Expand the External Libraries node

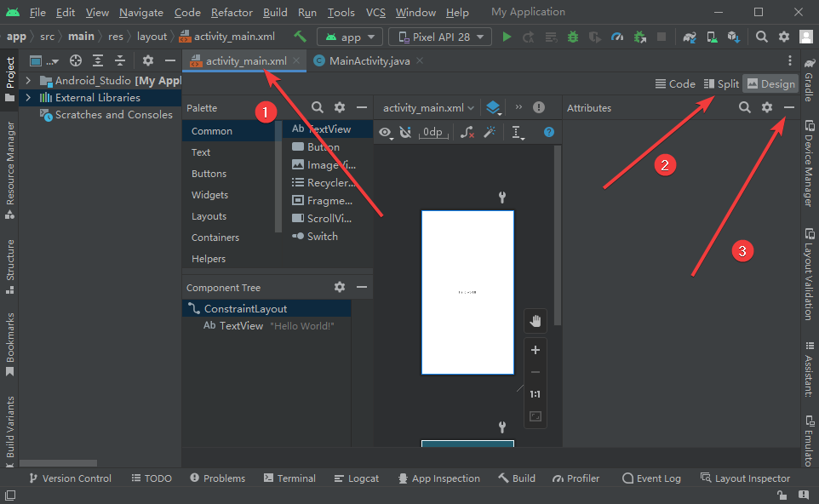[x=29, y=98]
